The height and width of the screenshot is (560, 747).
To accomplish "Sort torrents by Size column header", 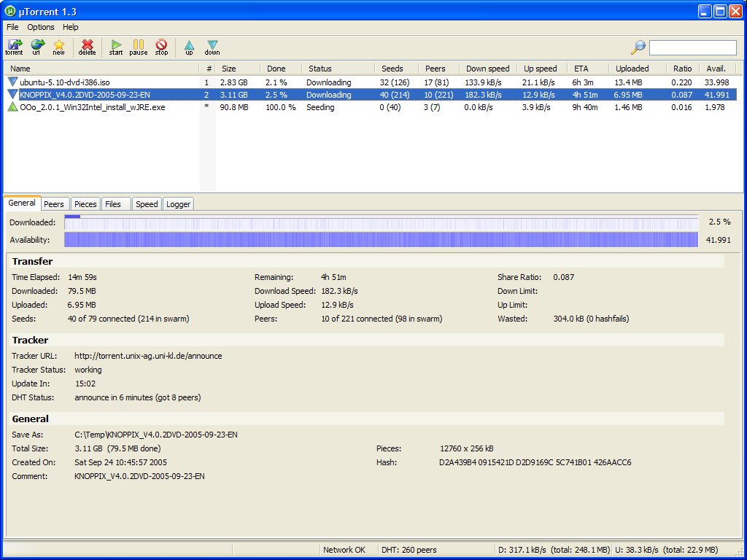I will coord(239,69).
